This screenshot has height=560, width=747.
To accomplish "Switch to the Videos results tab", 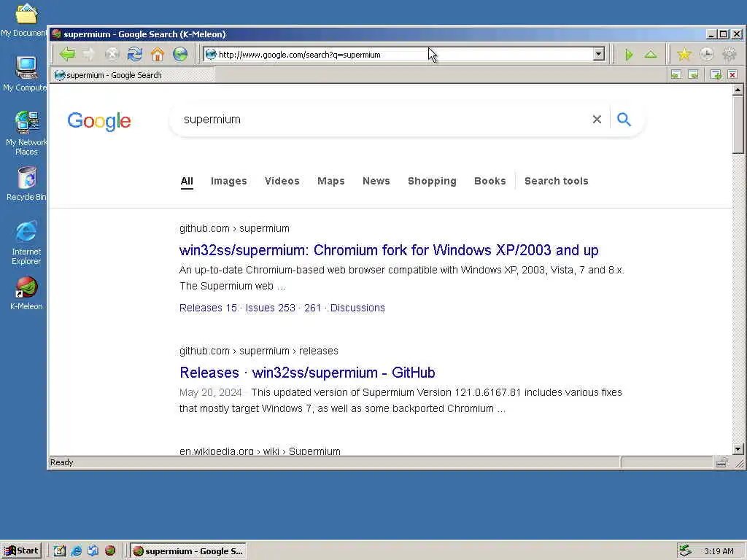I will coord(282,181).
